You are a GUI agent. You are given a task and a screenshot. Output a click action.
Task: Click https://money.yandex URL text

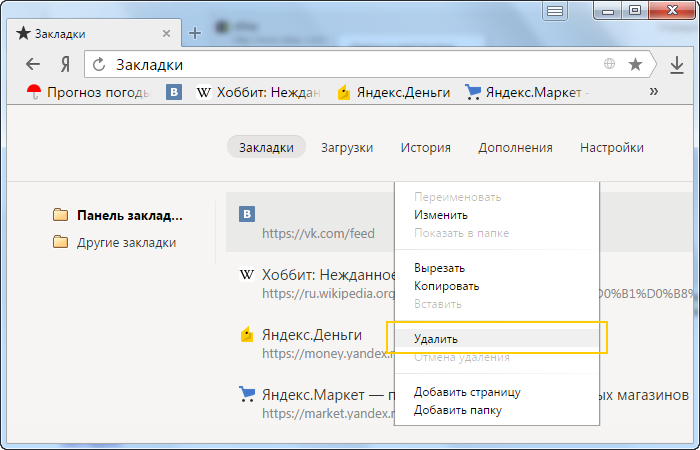[328, 354]
